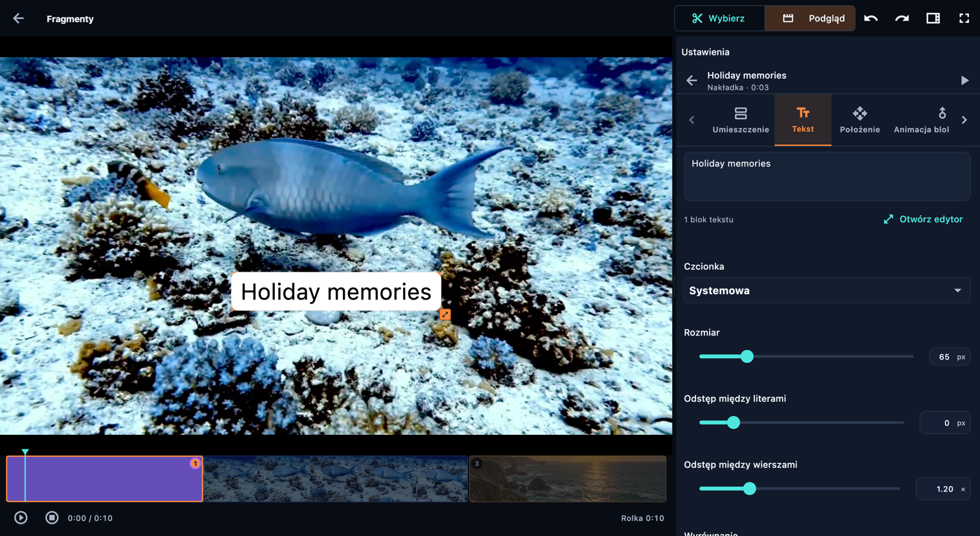Select the purple first clip in timeline
Viewport: 980px width, 536px height.
[104, 478]
